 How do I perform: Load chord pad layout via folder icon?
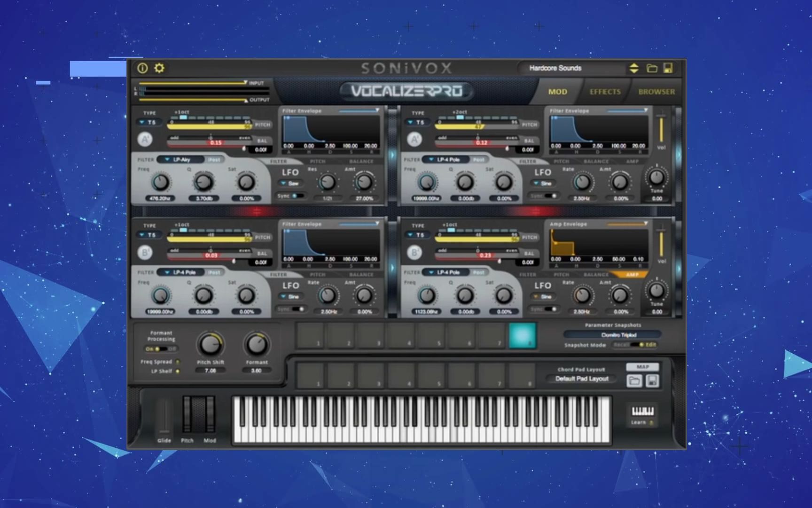[x=634, y=381]
